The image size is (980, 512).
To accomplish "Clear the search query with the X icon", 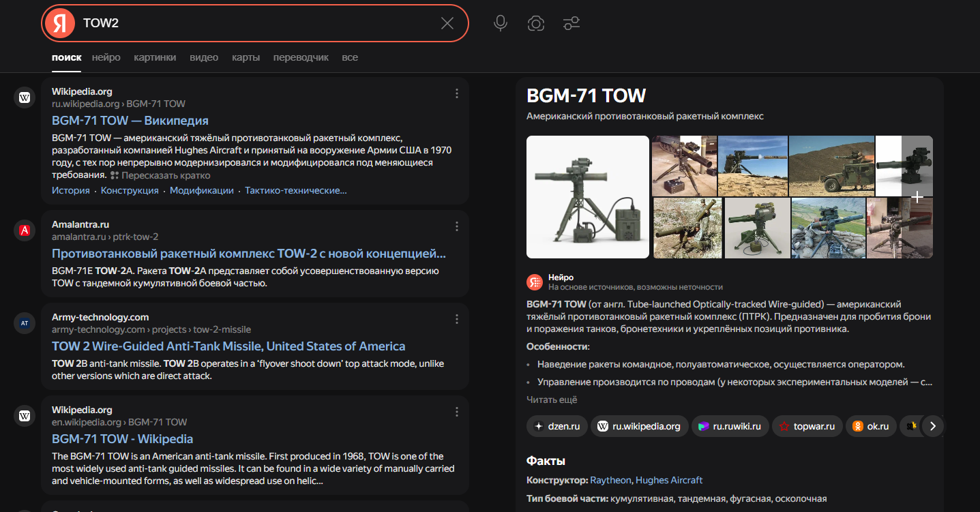I will (447, 23).
